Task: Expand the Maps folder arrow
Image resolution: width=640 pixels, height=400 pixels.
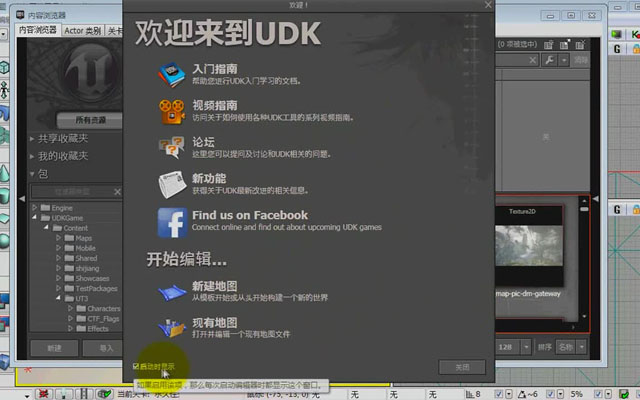Action: coord(58,238)
